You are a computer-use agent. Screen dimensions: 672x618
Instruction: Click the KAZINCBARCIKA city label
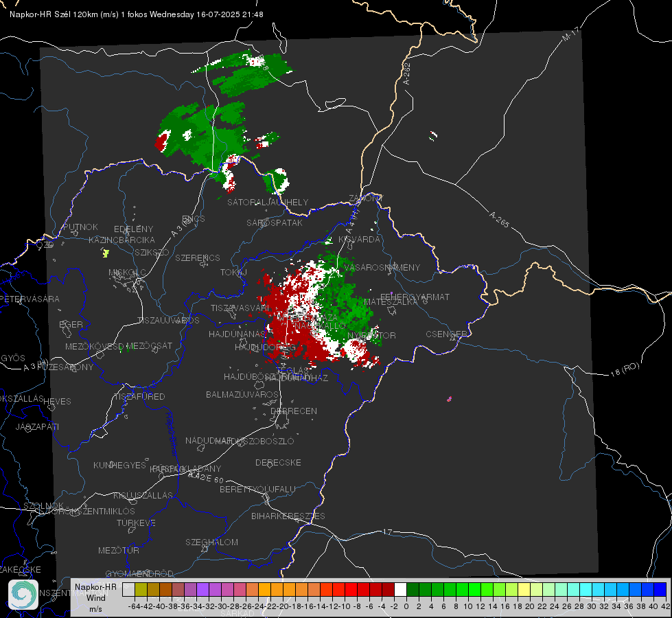tap(121, 240)
